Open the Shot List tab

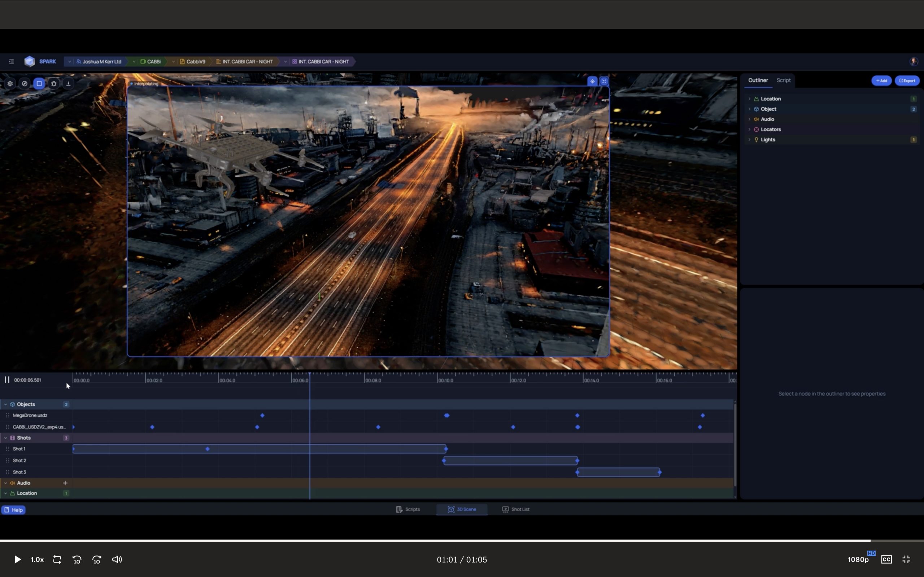pyautogui.click(x=516, y=509)
